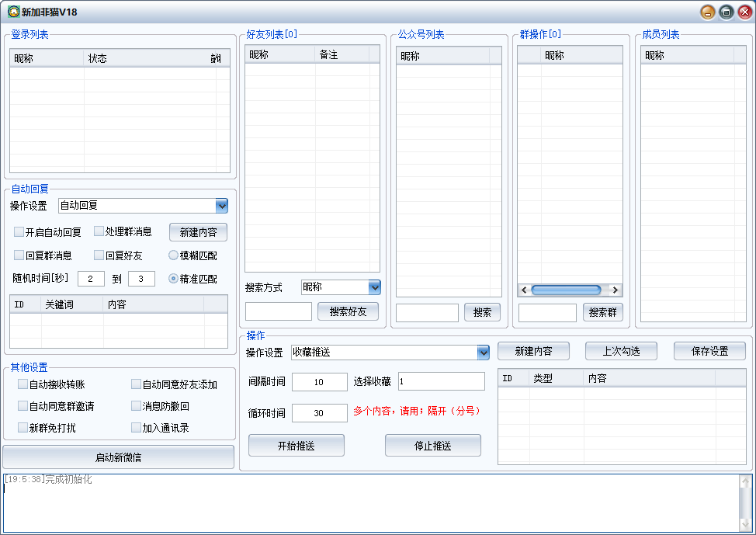This screenshot has height=535, width=756.
Task: Enable the 开启自动回复 checkbox
Action: tap(19, 231)
